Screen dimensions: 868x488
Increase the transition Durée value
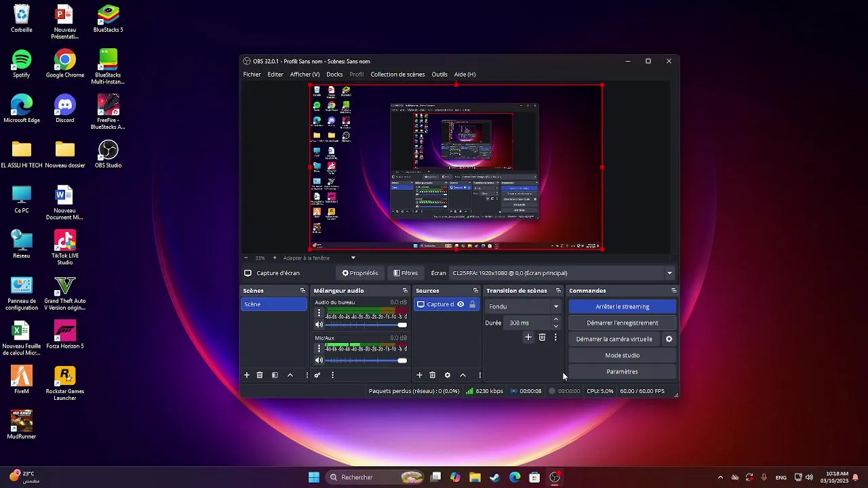(x=556, y=319)
